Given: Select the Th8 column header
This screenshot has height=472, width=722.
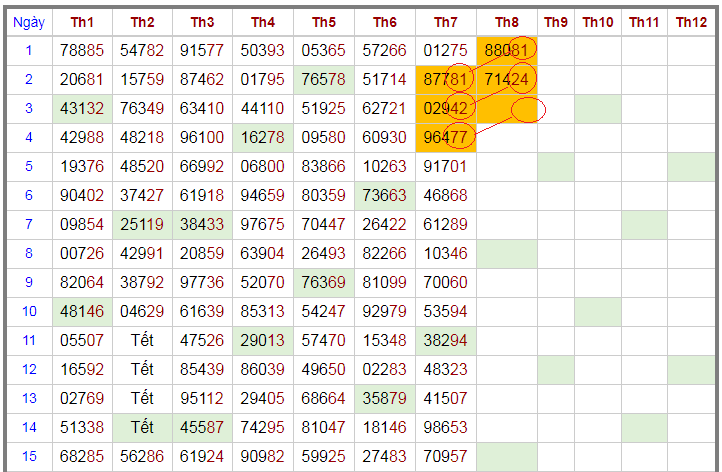Looking at the screenshot, I should [507, 21].
